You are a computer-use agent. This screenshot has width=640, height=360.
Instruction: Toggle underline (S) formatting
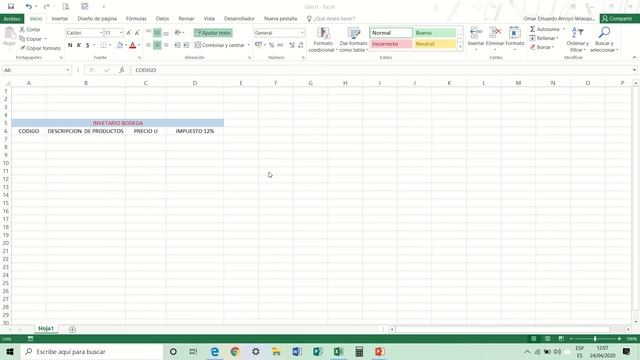tap(87, 45)
